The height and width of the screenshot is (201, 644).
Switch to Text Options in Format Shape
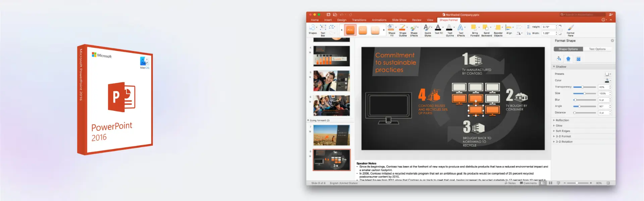pos(597,49)
